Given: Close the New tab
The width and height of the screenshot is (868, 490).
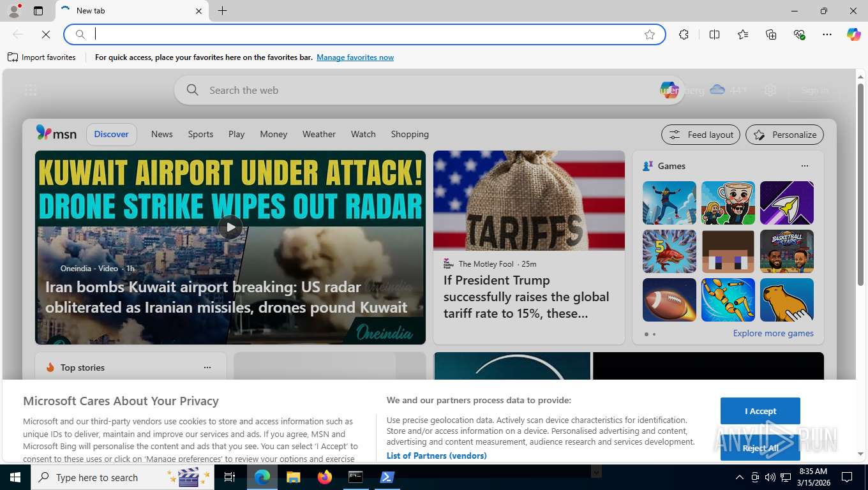Looking at the screenshot, I should tap(198, 11).
